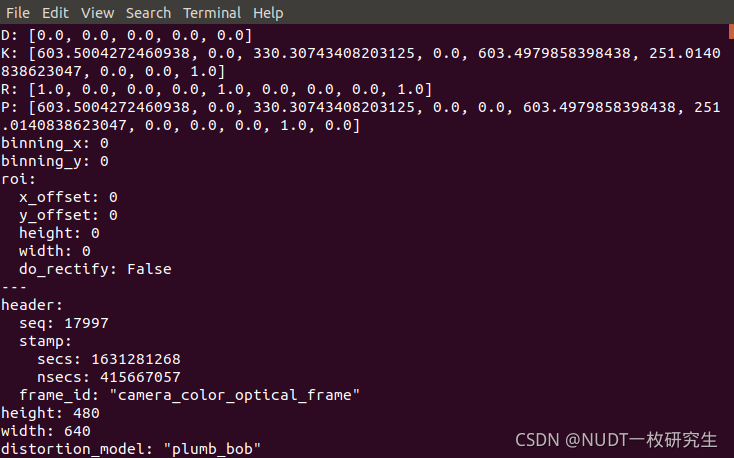This screenshot has height=458, width=734.
Task: Open the Edit menu
Action: (56, 13)
